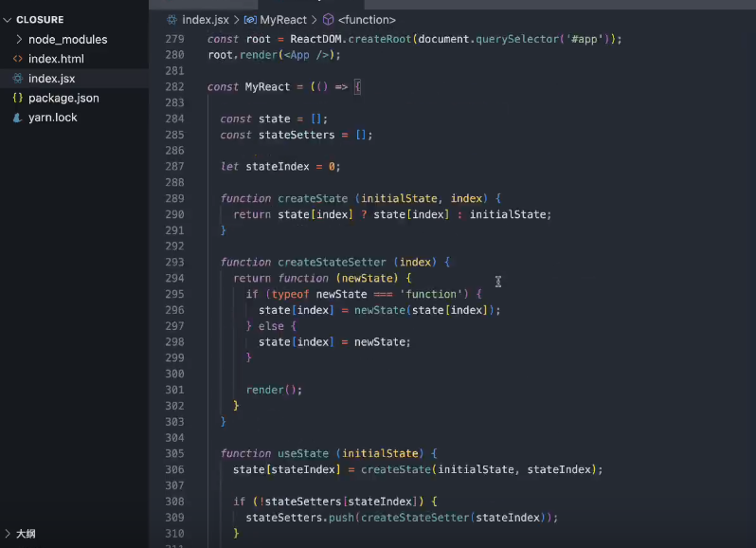Click 'root.render' on line 280
The image size is (756, 548).
point(243,55)
